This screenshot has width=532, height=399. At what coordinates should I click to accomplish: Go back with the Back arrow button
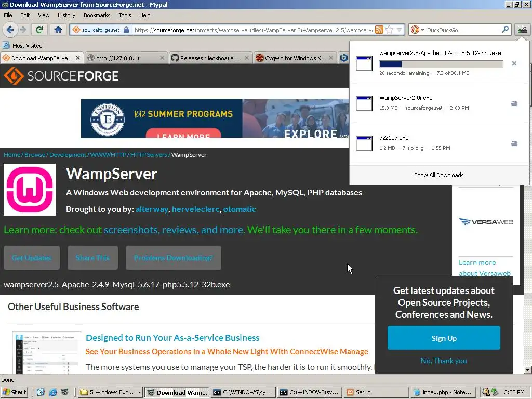[x=10, y=30]
